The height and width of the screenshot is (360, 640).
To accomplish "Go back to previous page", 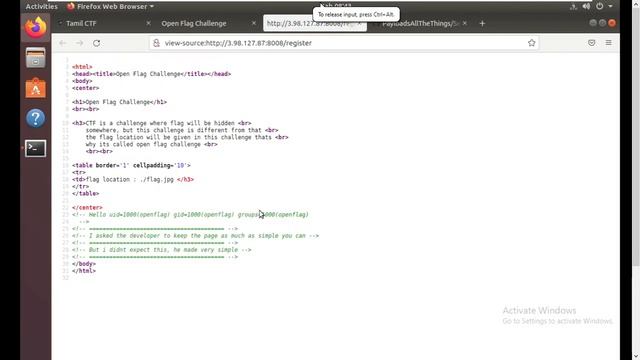I will [62, 43].
